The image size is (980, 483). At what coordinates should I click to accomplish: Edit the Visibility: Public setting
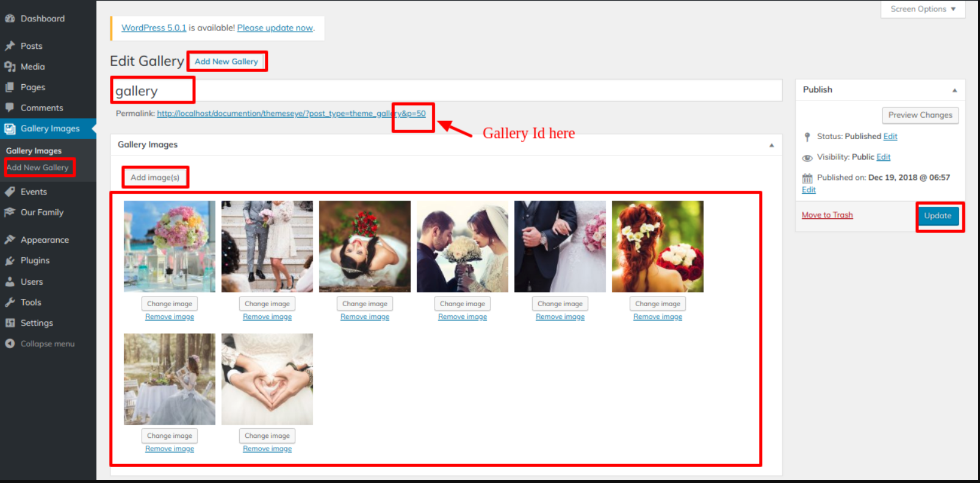[883, 157]
